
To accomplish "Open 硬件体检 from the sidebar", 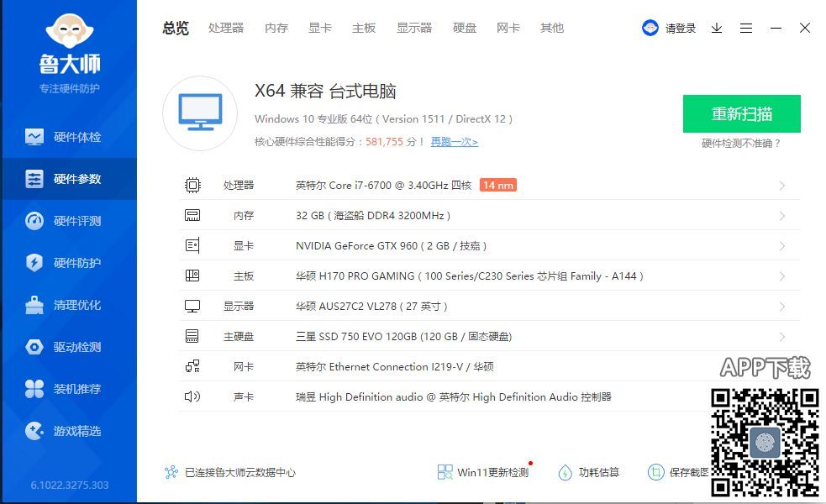I will click(67, 137).
